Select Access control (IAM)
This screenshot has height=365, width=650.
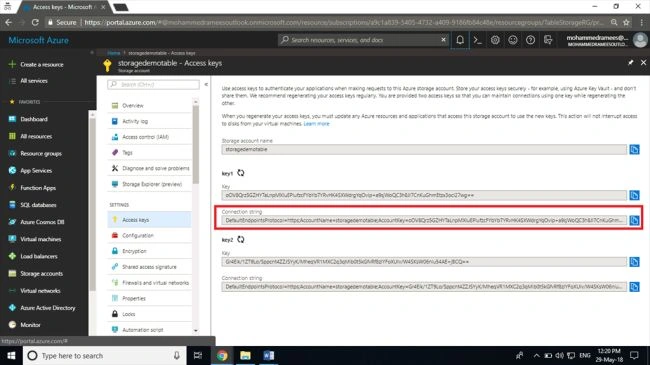tap(149, 137)
